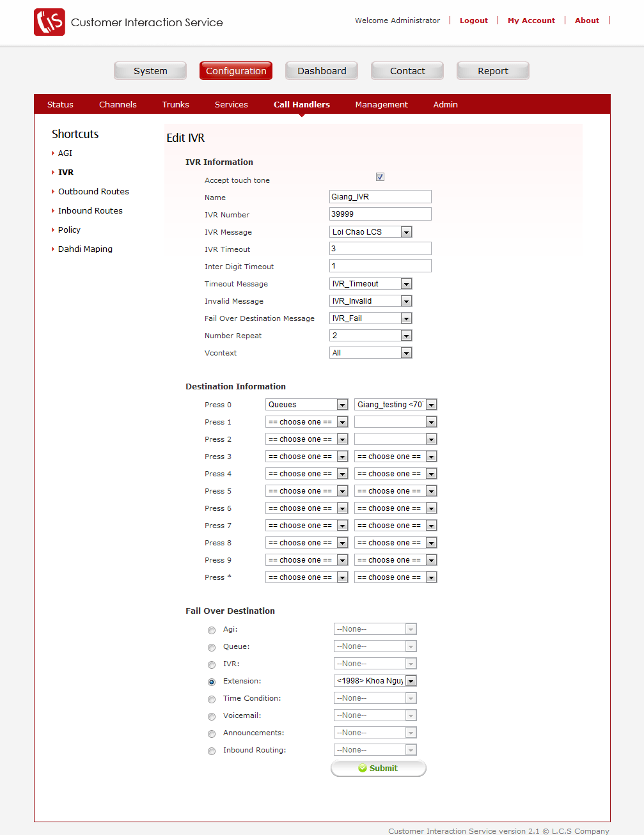The height and width of the screenshot is (835, 644).
Task: Open the Call Handlers submenu
Action: pyautogui.click(x=302, y=104)
